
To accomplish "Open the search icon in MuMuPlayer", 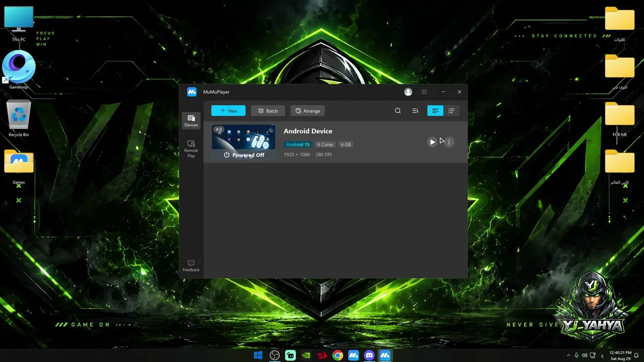I will [398, 111].
